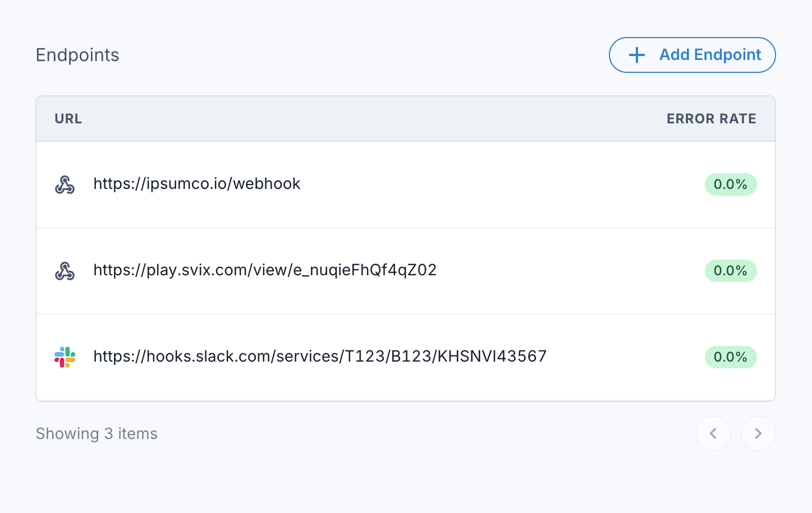The width and height of the screenshot is (812, 513).
Task: Click the webhook icon beside play.svix.com URL
Action: 65,271
